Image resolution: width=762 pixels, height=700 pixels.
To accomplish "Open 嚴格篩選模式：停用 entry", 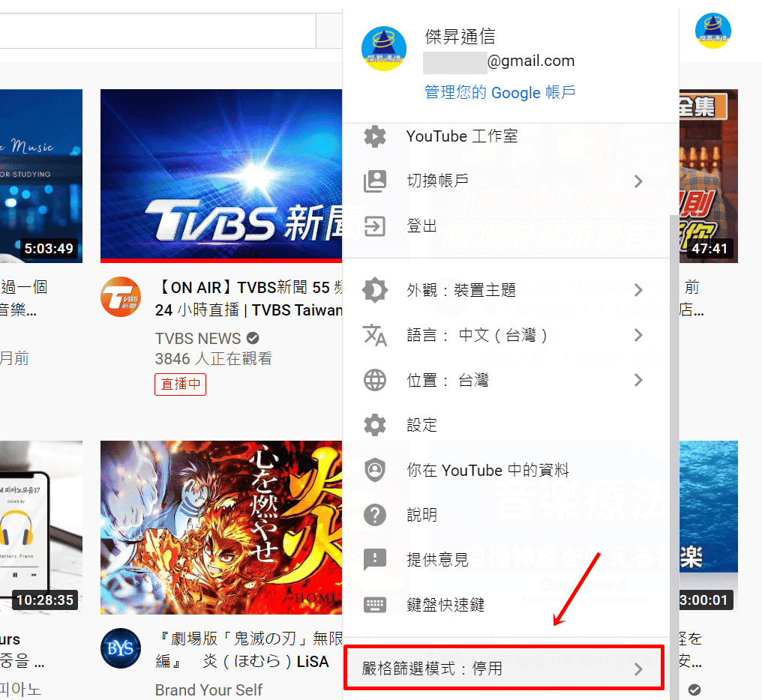I will pos(503,668).
